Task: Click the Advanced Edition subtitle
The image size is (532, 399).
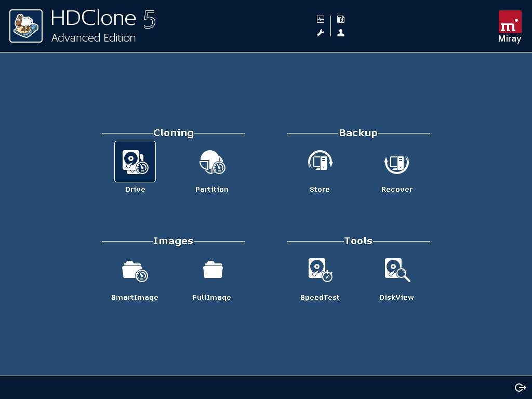Action: [94, 37]
